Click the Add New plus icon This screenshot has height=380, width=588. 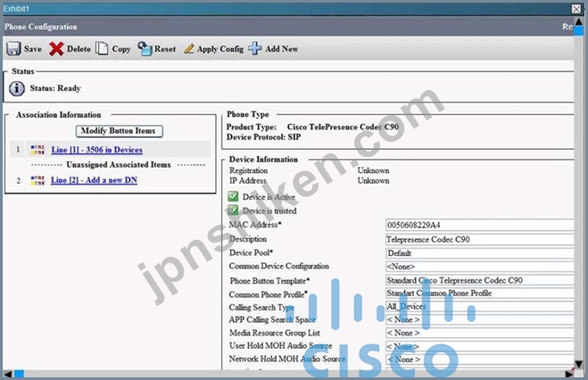pos(255,48)
